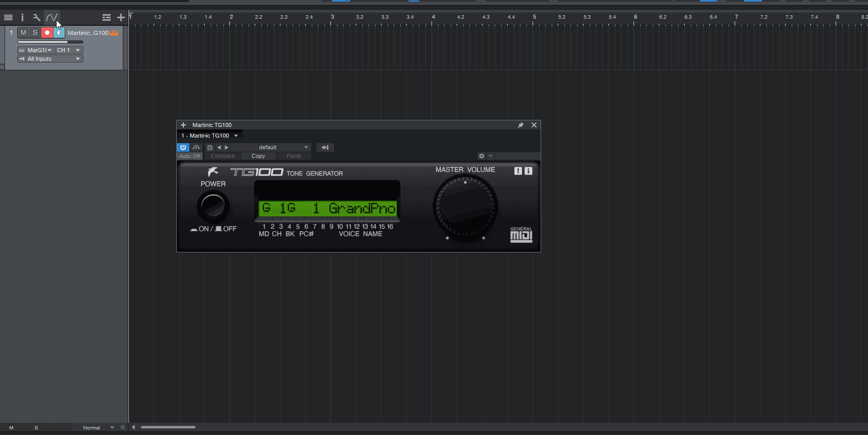Click the plugin sidechain input arrow button
868x435 pixels.
point(325,147)
